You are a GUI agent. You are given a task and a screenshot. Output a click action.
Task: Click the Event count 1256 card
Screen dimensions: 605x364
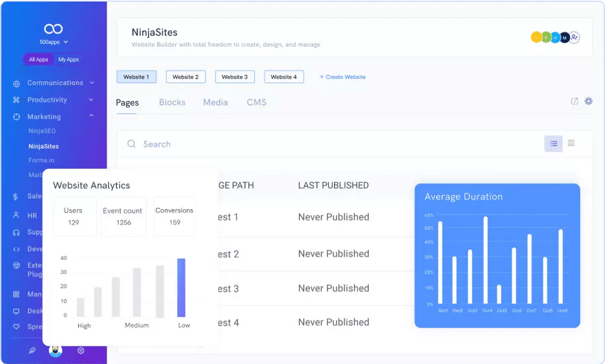124,216
